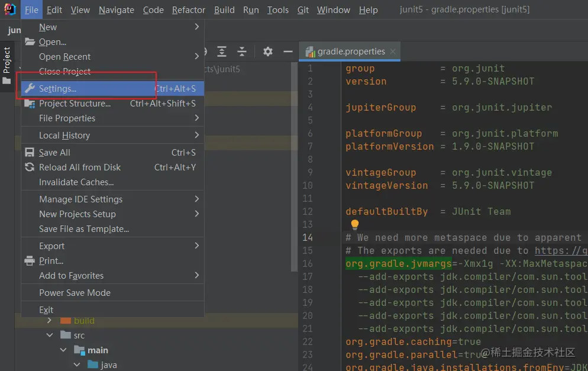Screen dimensions: 588x371
Task: Open the Git menu
Action: tap(303, 9)
